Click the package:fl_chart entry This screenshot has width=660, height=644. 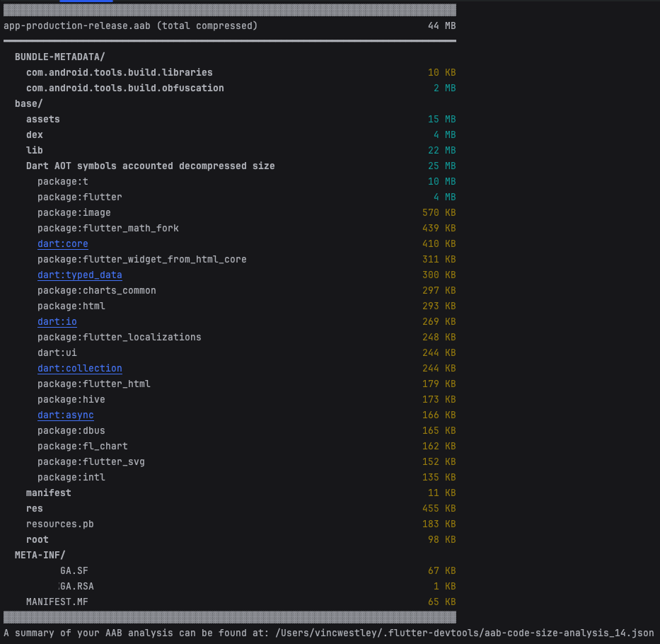(x=83, y=447)
